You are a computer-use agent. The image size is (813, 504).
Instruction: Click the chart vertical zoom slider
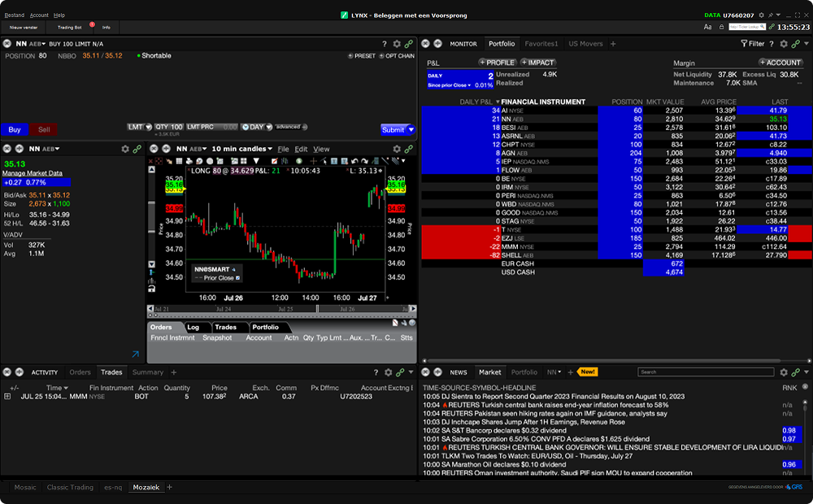click(x=151, y=218)
